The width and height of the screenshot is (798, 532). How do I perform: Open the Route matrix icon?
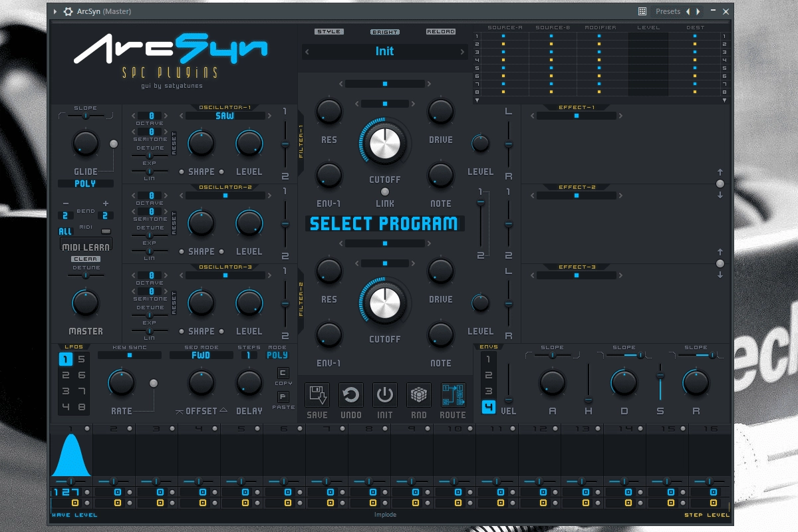pos(453,395)
